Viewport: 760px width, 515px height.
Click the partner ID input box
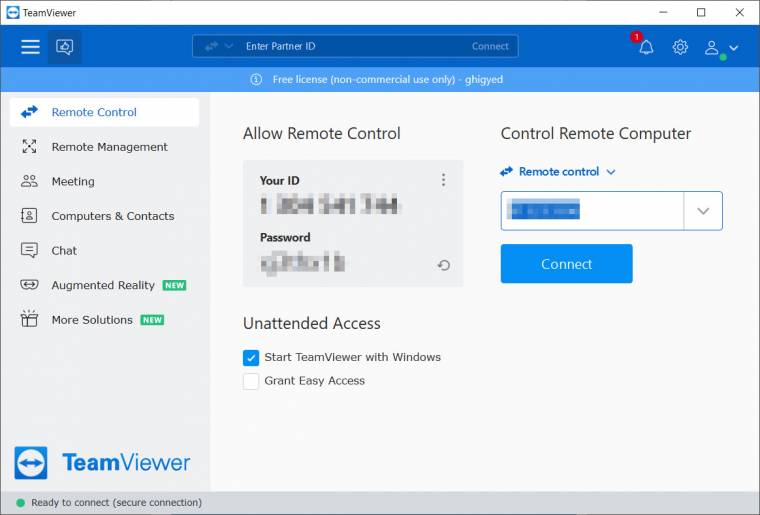[x=592, y=211]
